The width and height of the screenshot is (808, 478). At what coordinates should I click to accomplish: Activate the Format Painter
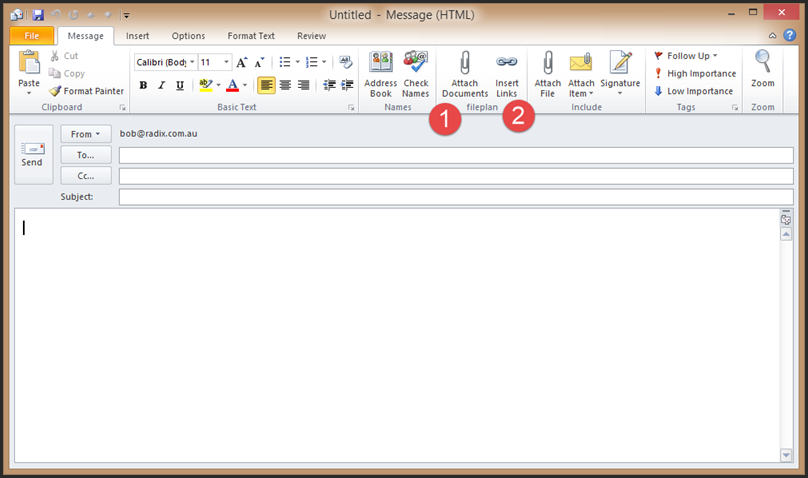(x=87, y=91)
